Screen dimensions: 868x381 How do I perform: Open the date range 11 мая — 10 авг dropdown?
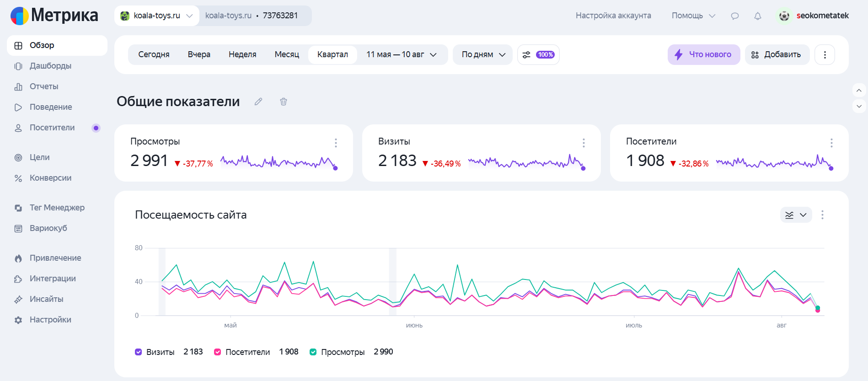[402, 54]
